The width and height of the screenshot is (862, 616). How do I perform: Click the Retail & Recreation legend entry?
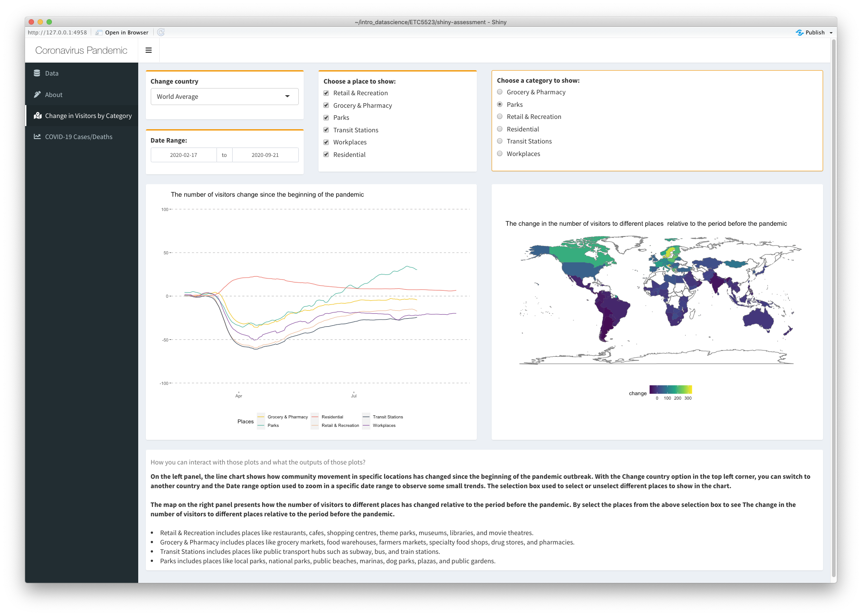(x=335, y=426)
